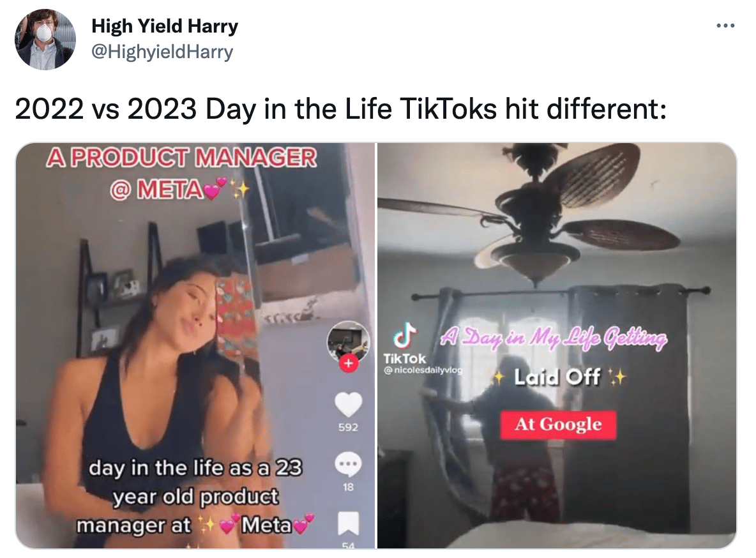Click the 592 likes count

coord(348,427)
